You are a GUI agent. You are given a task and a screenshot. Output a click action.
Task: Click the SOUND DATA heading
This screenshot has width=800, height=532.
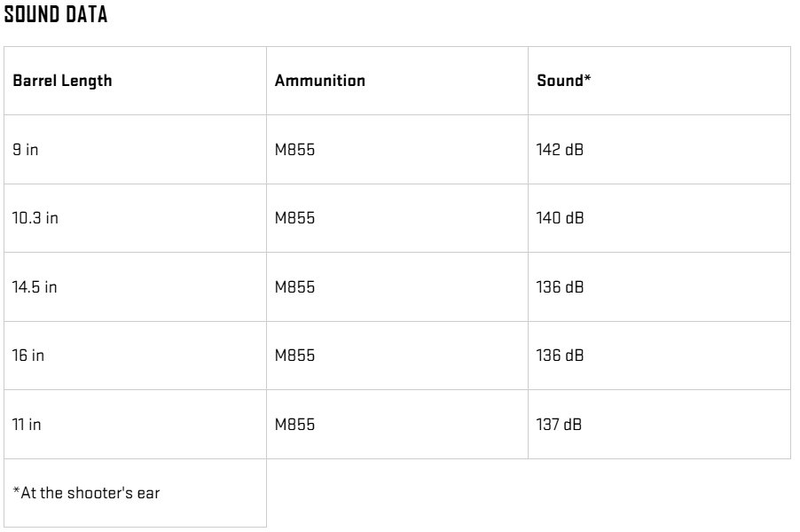[x=56, y=15]
